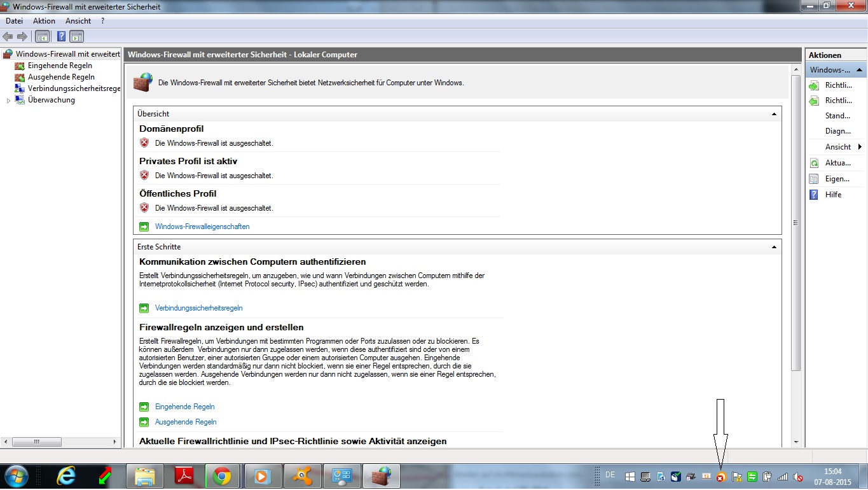868x490 pixels.
Task: Open the Ansicht menu in menu bar
Action: point(78,21)
